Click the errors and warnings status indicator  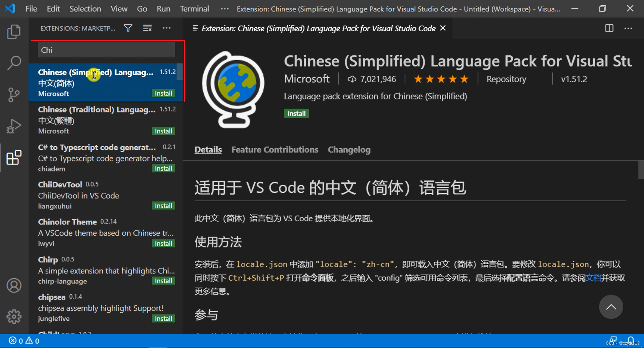24,341
